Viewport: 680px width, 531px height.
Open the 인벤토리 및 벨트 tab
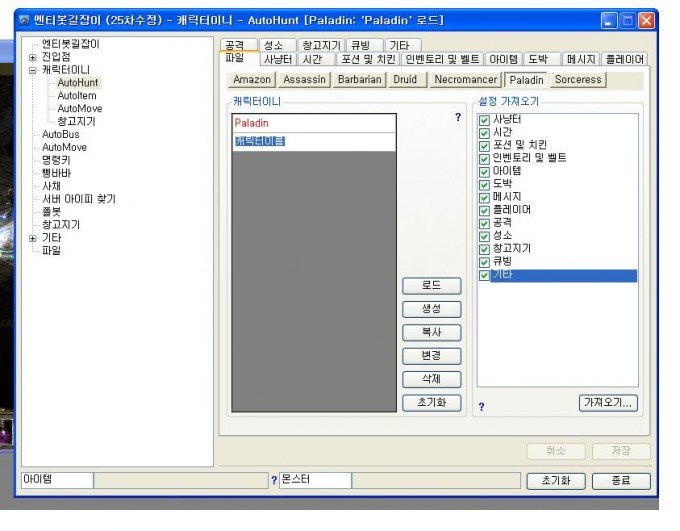[442, 60]
